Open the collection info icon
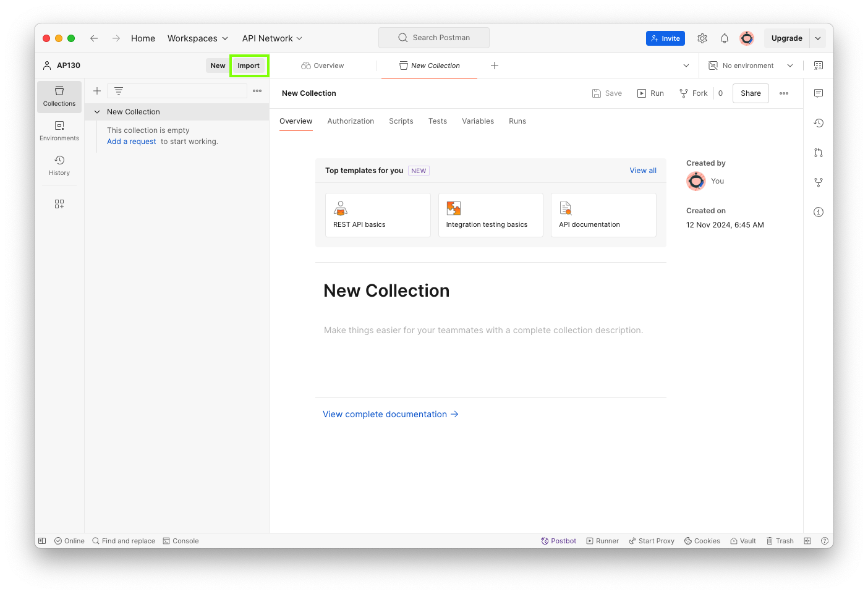 coord(819,212)
